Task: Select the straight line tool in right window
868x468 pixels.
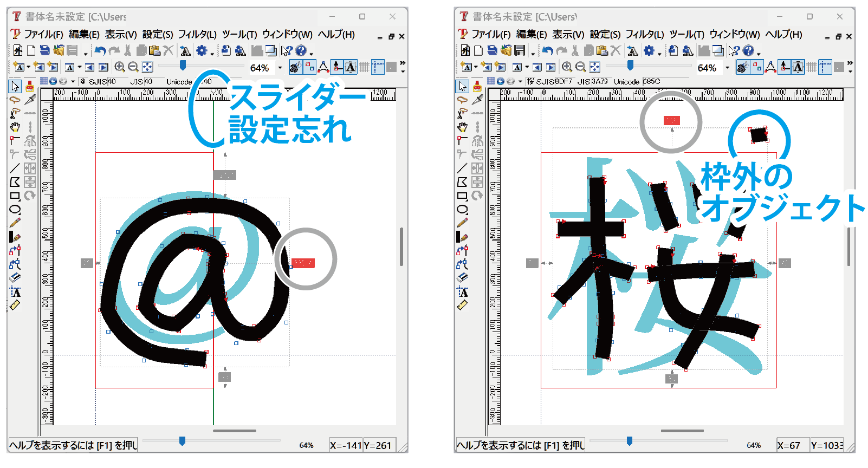Action: click(x=462, y=168)
